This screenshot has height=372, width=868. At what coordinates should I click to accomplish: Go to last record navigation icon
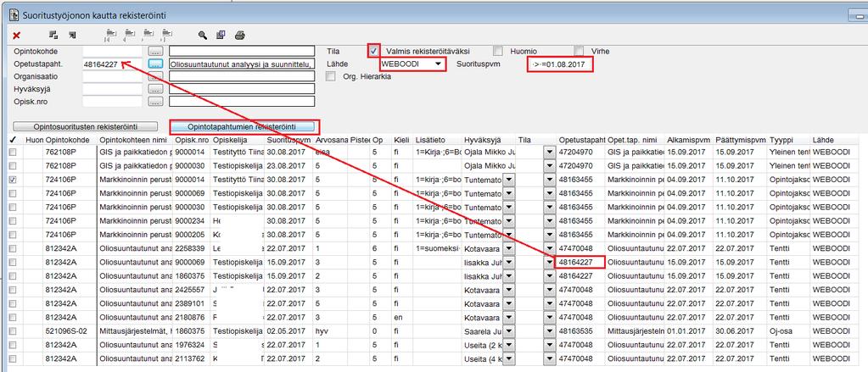166,36
